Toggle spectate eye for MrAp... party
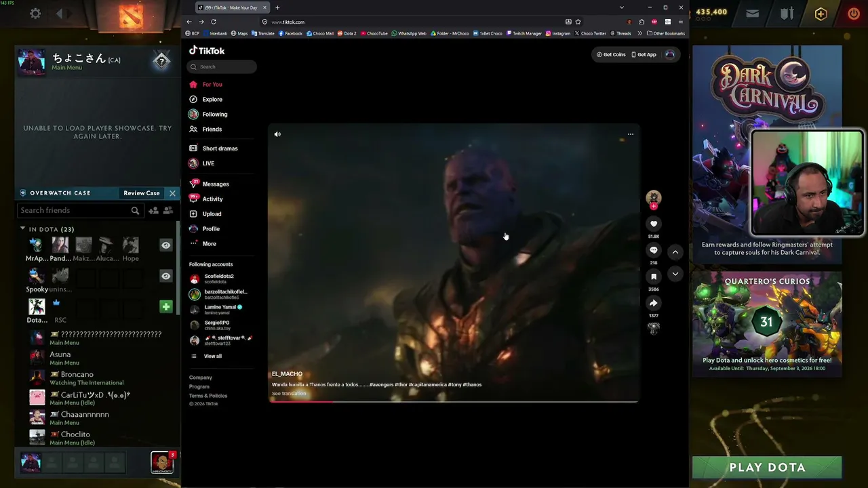Image resolution: width=868 pixels, height=488 pixels. tap(165, 245)
